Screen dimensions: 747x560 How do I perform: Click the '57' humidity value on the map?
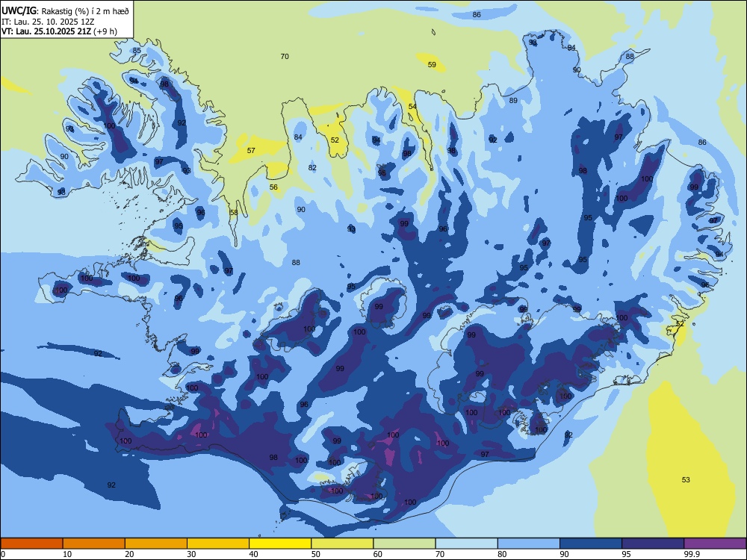pyautogui.click(x=251, y=151)
